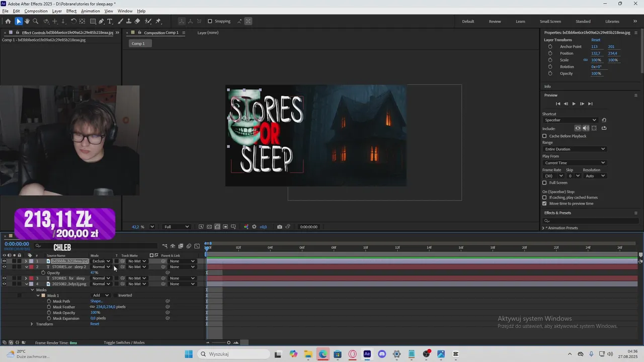
Task: Toggle mask and shape path visibility icon
Action: tap(217, 227)
